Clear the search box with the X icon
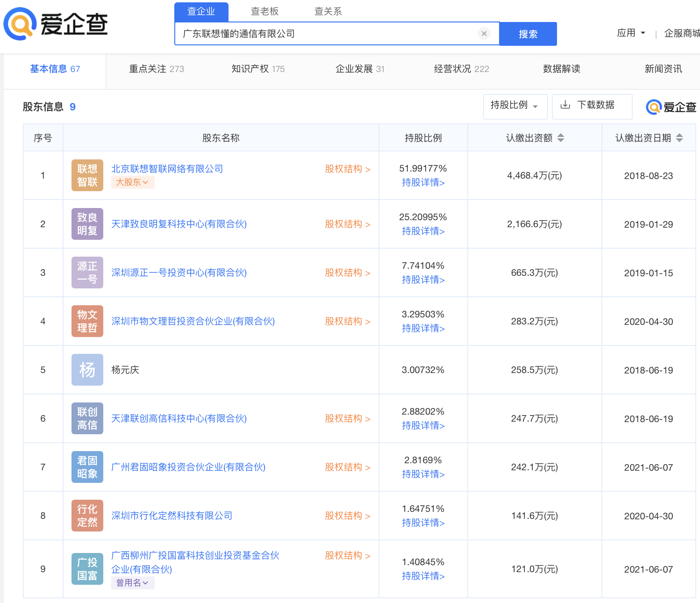The image size is (700, 603). (x=484, y=34)
